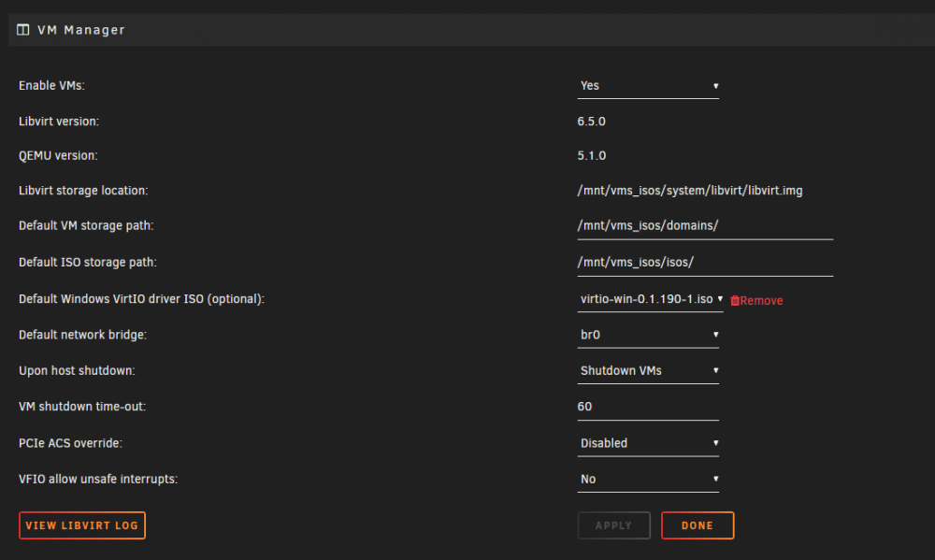Click the Default VM storage path label
Viewport: 935px width, 560px height.
coord(86,226)
